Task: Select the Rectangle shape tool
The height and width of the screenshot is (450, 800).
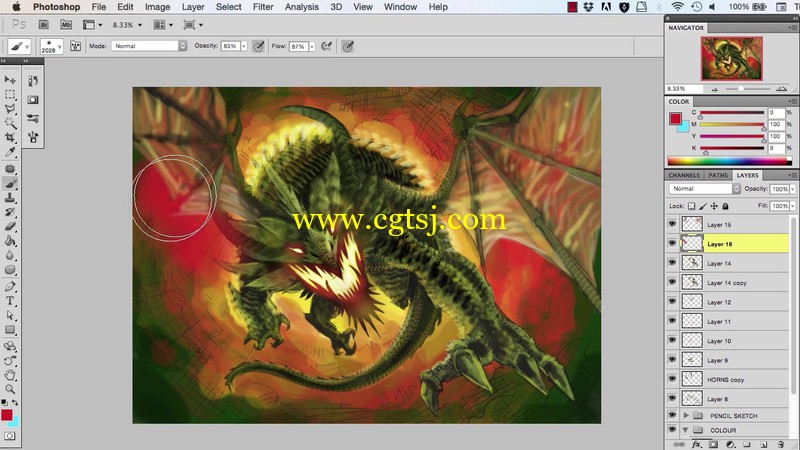Action: (10, 330)
